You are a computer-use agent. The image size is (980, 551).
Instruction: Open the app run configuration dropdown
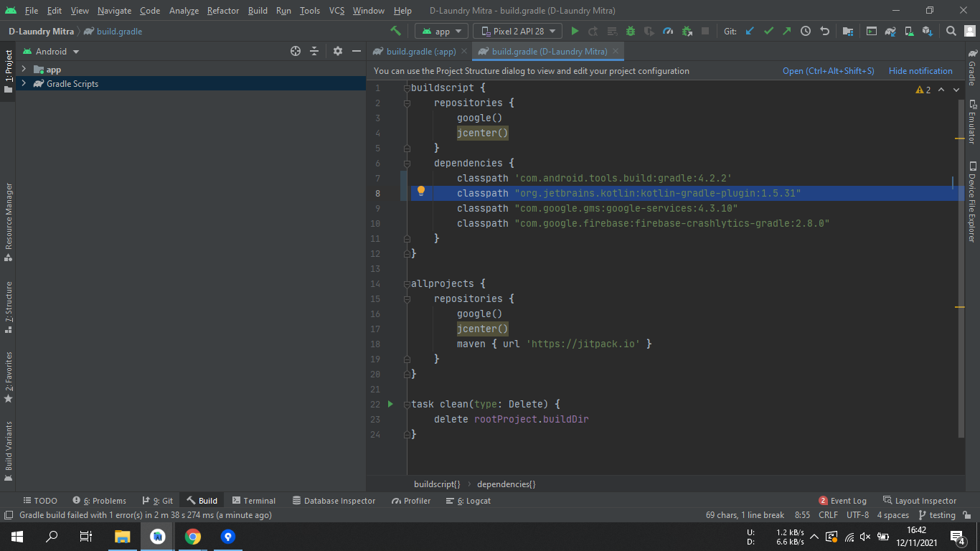coord(442,31)
